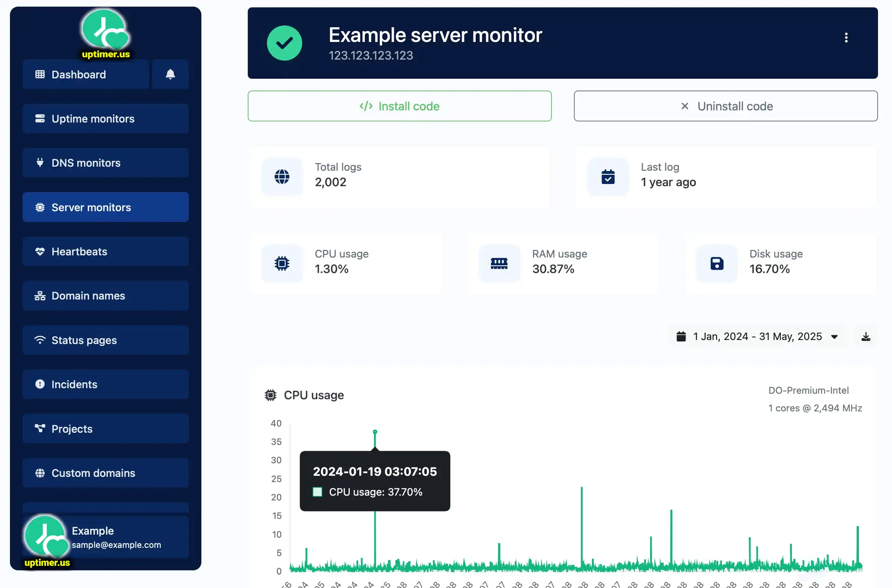Click the Status pages wifi icon
The image size is (892, 588).
pyautogui.click(x=40, y=340)
